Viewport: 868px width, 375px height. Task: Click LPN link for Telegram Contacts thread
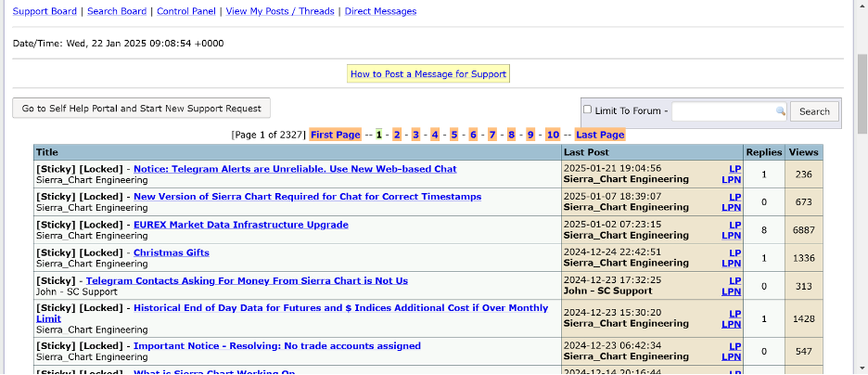click(732, 291)
